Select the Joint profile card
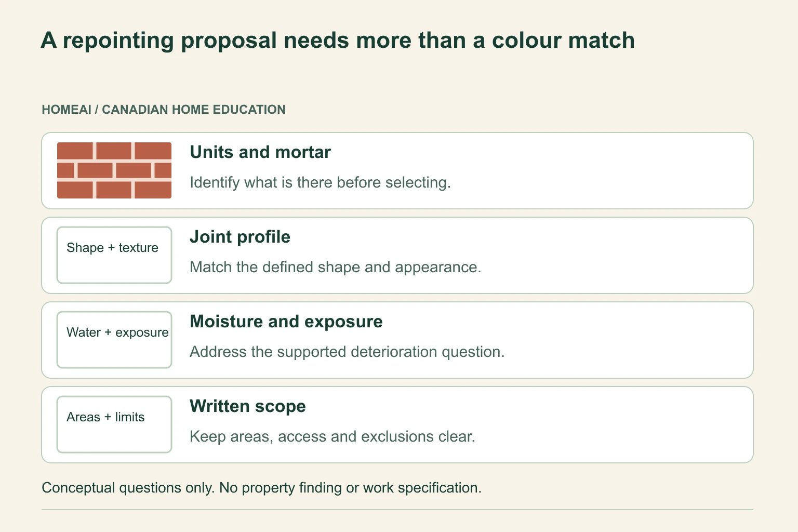The width and height of the screenshot is (798, 532). [397, 255]
